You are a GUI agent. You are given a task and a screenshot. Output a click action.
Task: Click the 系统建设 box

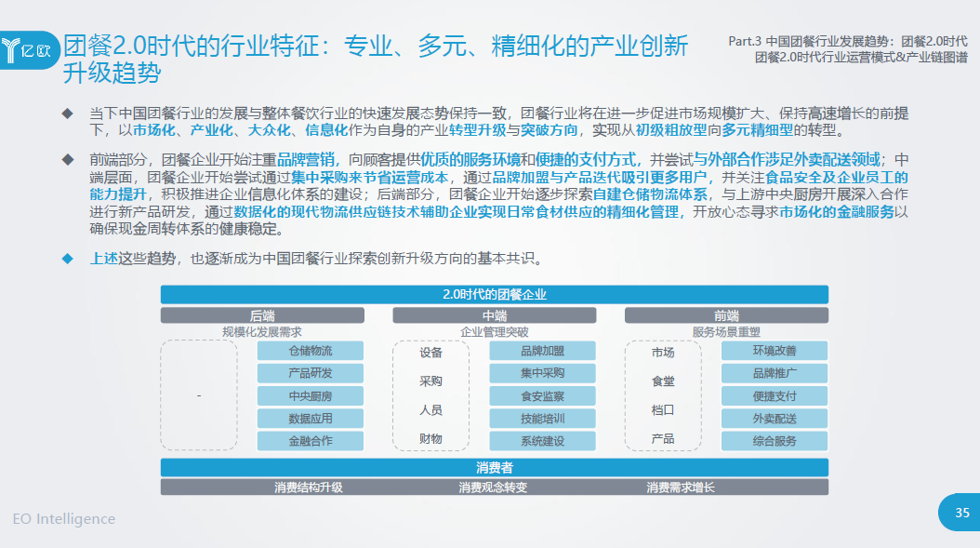(x=542, y=441)
